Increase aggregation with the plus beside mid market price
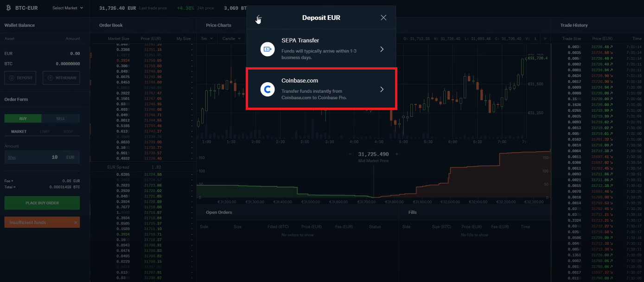The width and height of the screenshot is (644, 282). (396, 154)
